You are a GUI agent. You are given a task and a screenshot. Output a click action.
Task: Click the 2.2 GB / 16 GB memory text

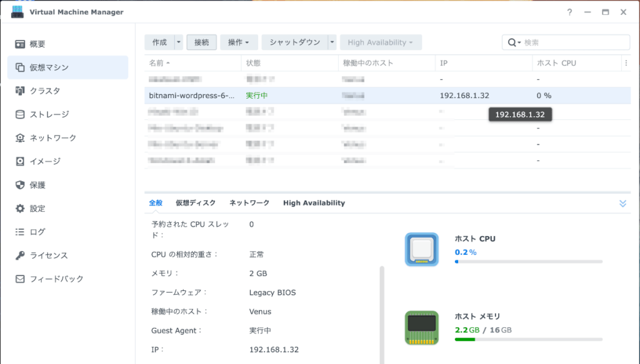click(483, 330)
